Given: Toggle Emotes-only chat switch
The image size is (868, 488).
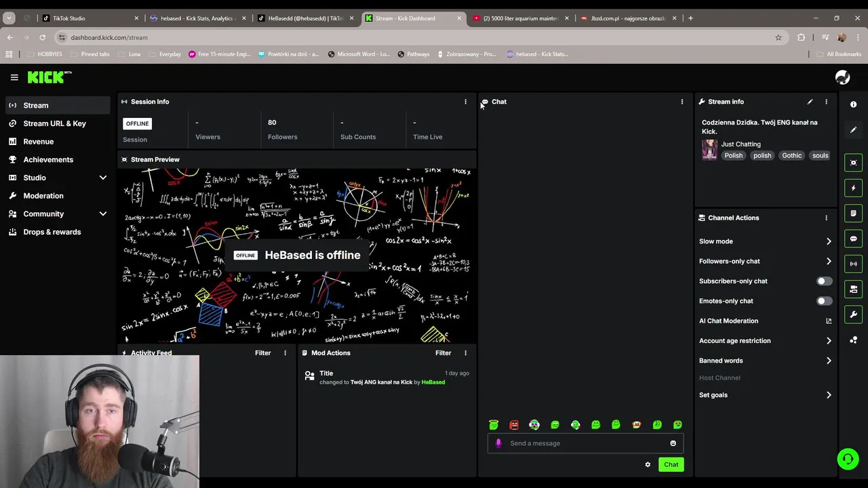Looking at the screenshot, I should (824, 301).
